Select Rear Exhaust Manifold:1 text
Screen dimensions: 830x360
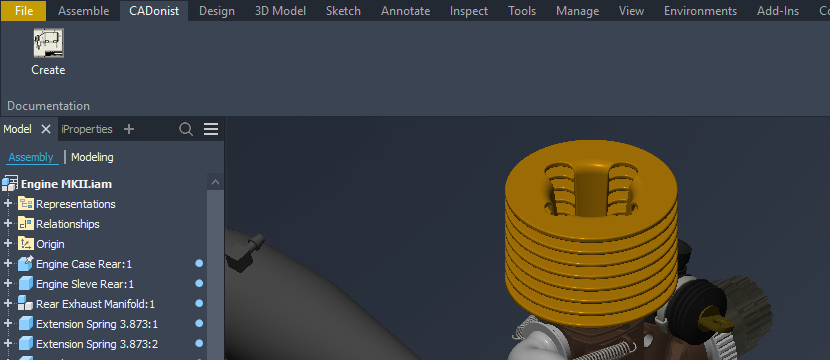pos(95,304)
